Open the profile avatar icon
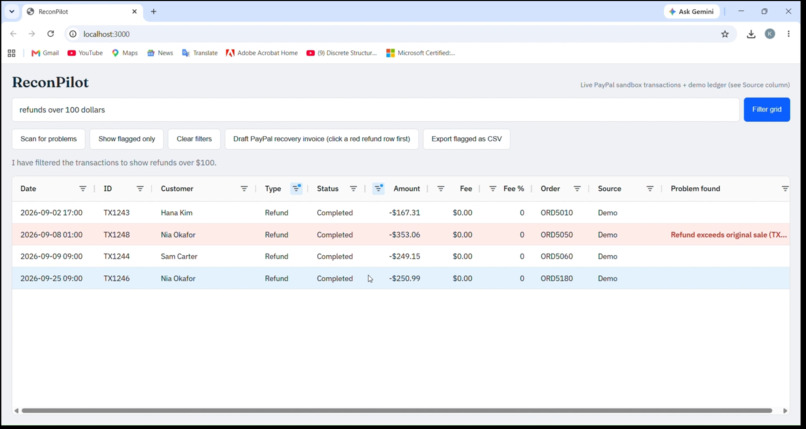Viewport: 806px width, 429px height. (770, 34)
